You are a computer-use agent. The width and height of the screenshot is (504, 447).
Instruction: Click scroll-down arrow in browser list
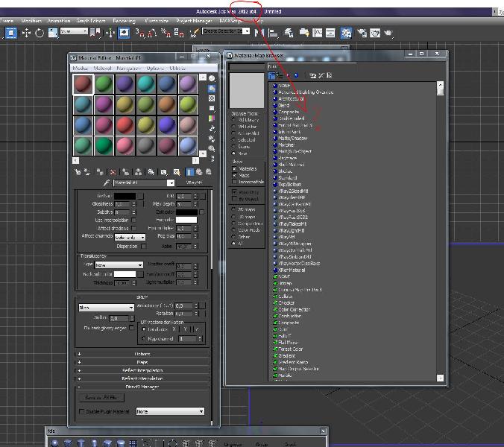click(x=441, y=378)
